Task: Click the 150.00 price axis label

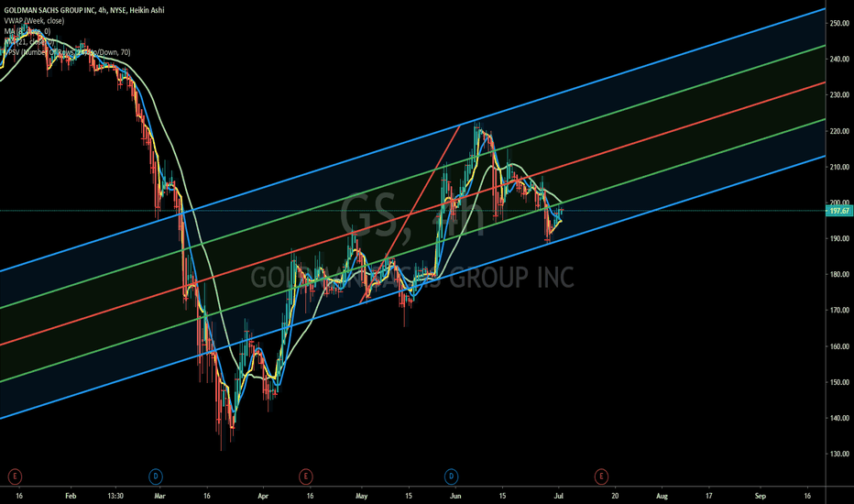Action: coord(839,382)
